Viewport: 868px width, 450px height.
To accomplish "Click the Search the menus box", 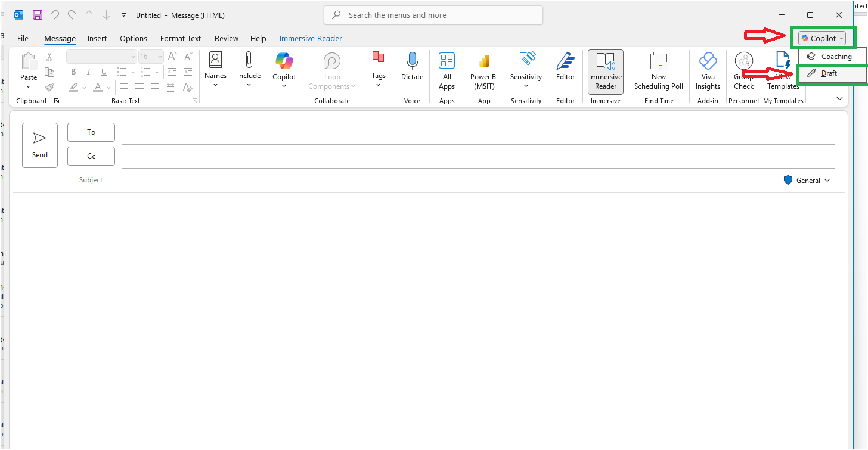I will point(433,15).
